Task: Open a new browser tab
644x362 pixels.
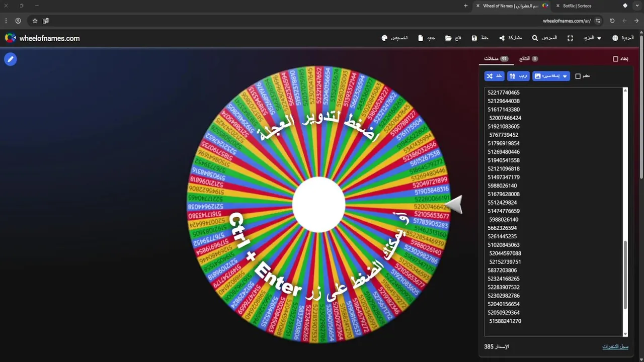Action: tap(465, 6)
